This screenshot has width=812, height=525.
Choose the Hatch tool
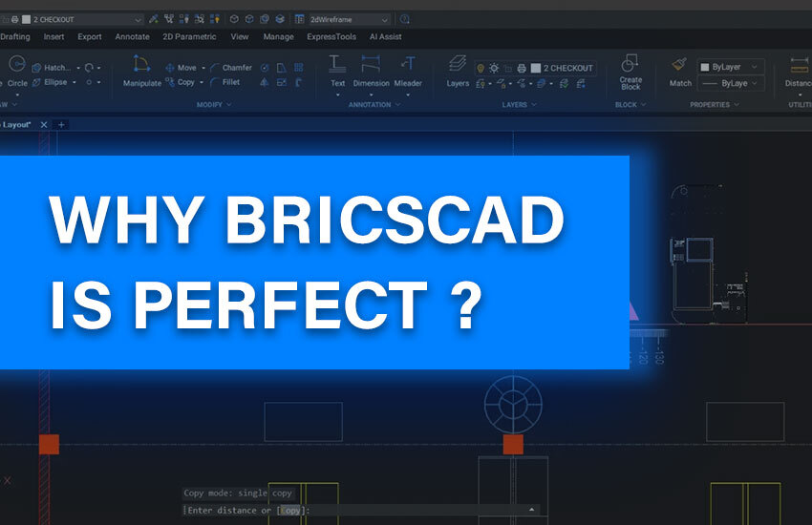pos(52,68)
